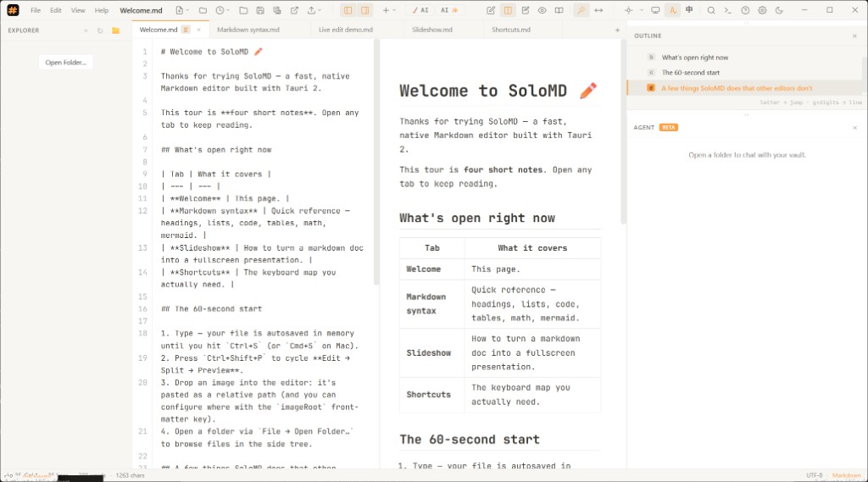The height and width of the screenshot is (482, 868).
Task: Open the Help menu
Action: pyautogui.click(x=102, y=10)
